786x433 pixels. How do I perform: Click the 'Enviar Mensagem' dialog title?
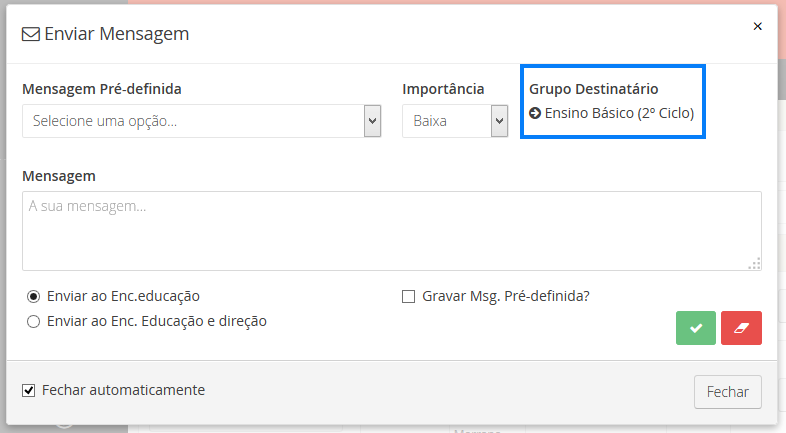coord(117,35)
